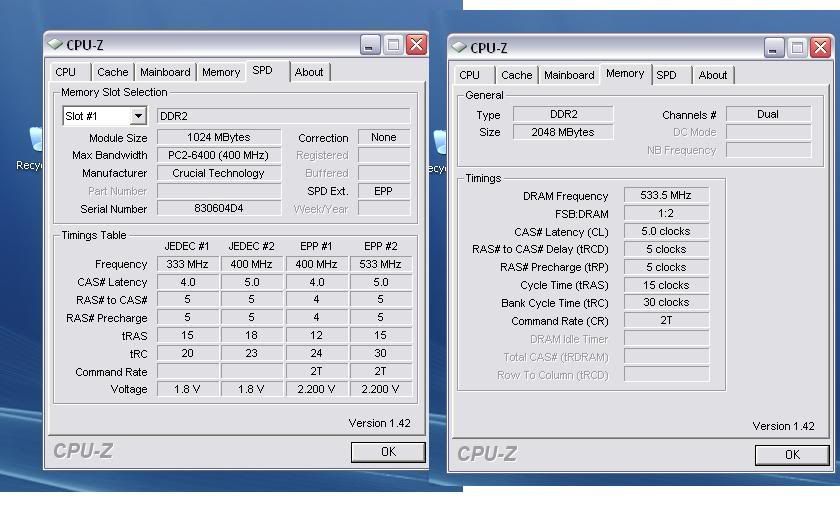Switch to Cache tab in the SPD window

[113, 72]
